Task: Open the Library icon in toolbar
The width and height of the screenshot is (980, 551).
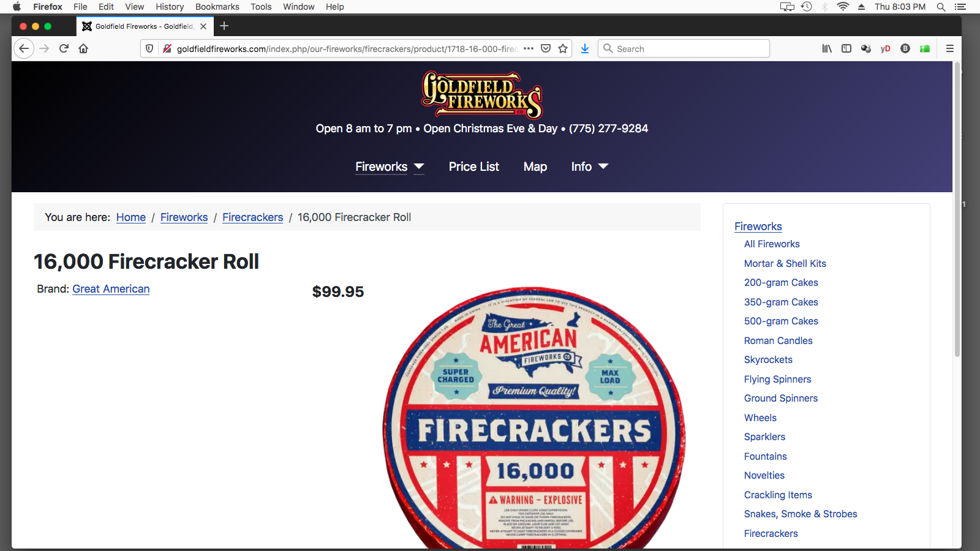Action: pyautogui.click(x=827, y=48)
